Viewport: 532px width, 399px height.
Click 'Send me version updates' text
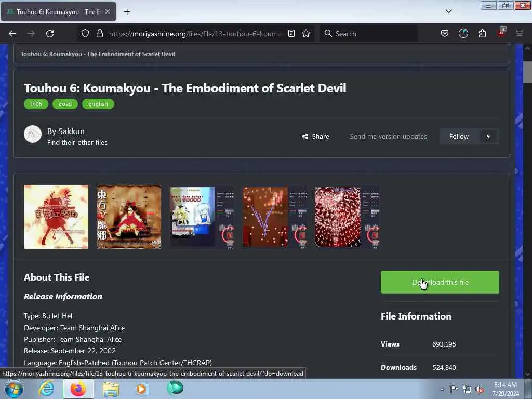point(389,137)
